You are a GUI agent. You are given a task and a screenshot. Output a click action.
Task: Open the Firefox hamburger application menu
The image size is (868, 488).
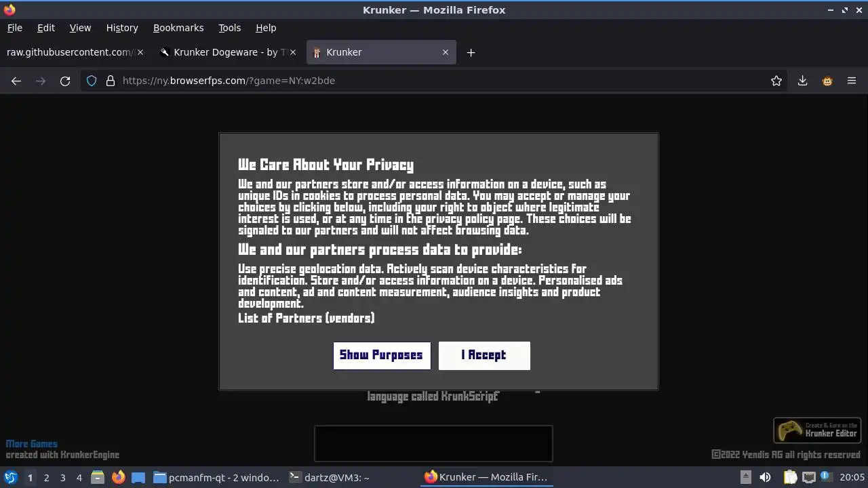(852, 81)
